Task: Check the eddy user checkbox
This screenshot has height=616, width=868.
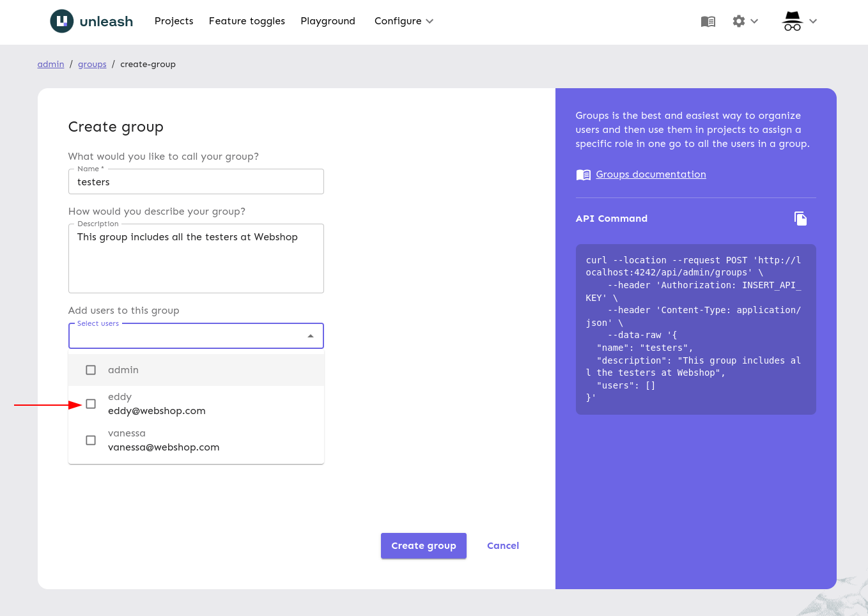Action: (91, 404)
